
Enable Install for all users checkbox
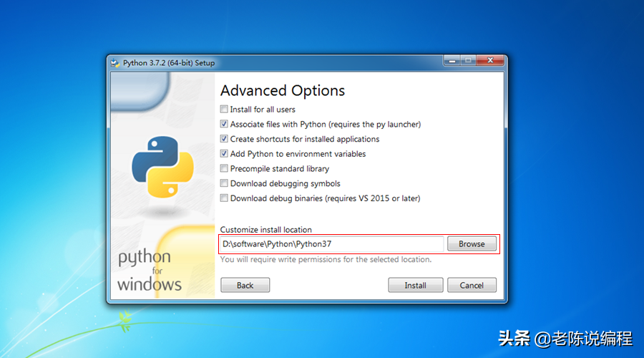coord(224,110)
